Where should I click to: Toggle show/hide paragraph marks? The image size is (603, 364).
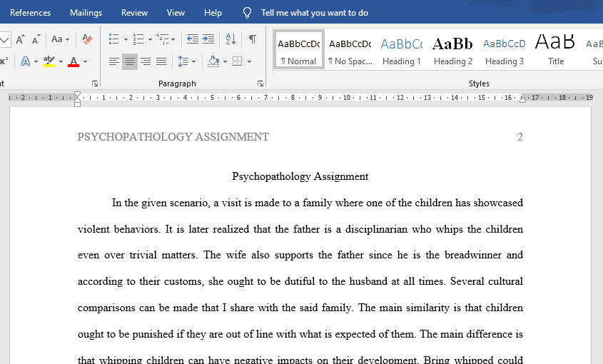252,39
